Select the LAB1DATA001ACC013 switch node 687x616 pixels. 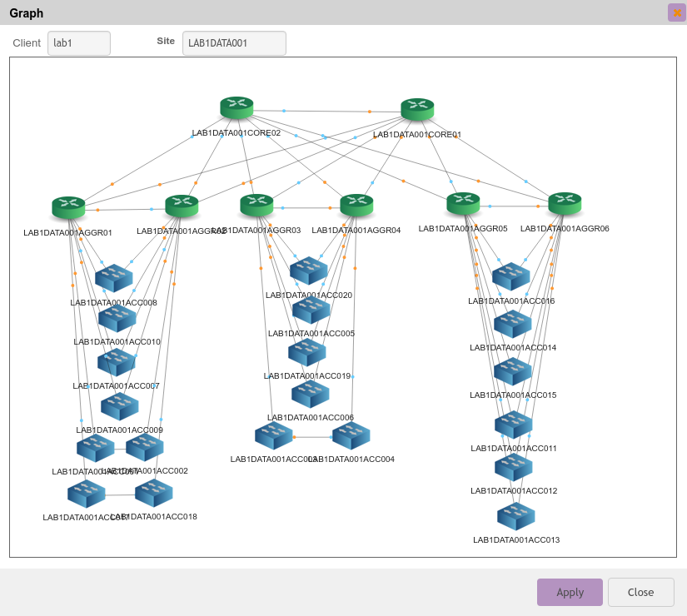(516, 516)
